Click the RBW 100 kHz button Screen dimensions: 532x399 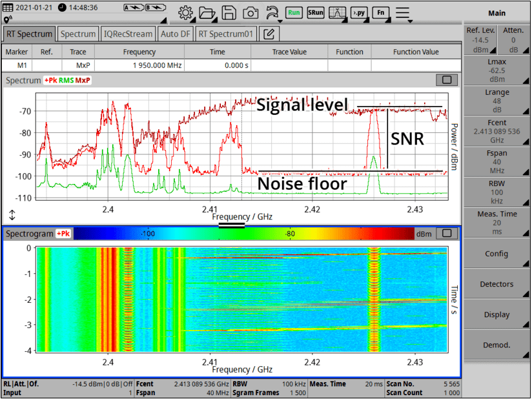pyautogui.click(x=496, y=192)
